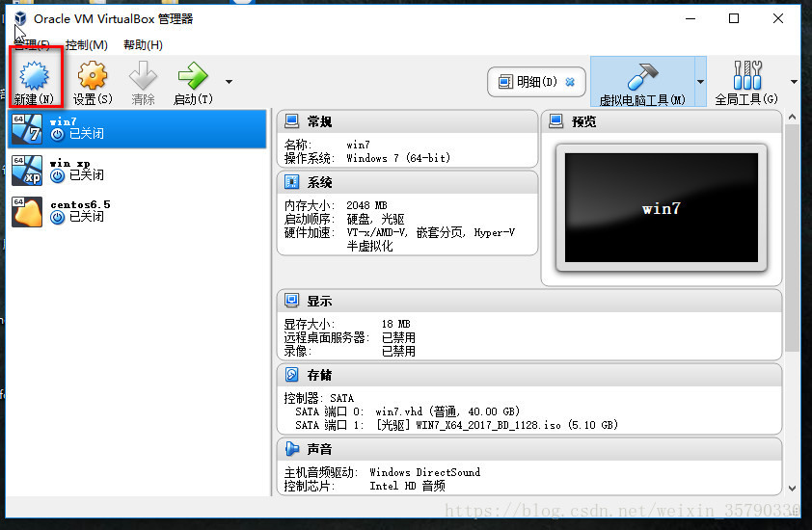Select the win xp virtual machine entry

(x=137, y=171)
